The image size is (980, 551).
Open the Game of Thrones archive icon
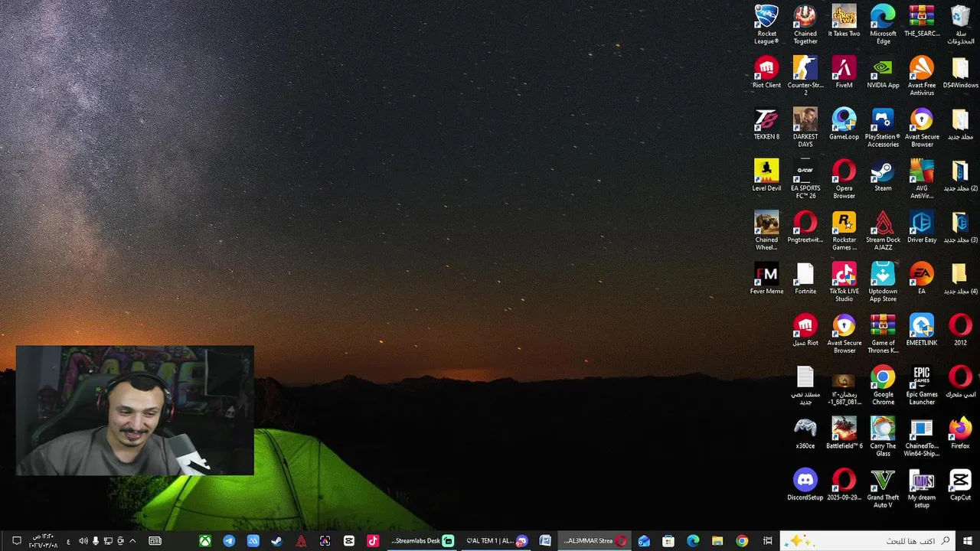click(x=883, y=333)
